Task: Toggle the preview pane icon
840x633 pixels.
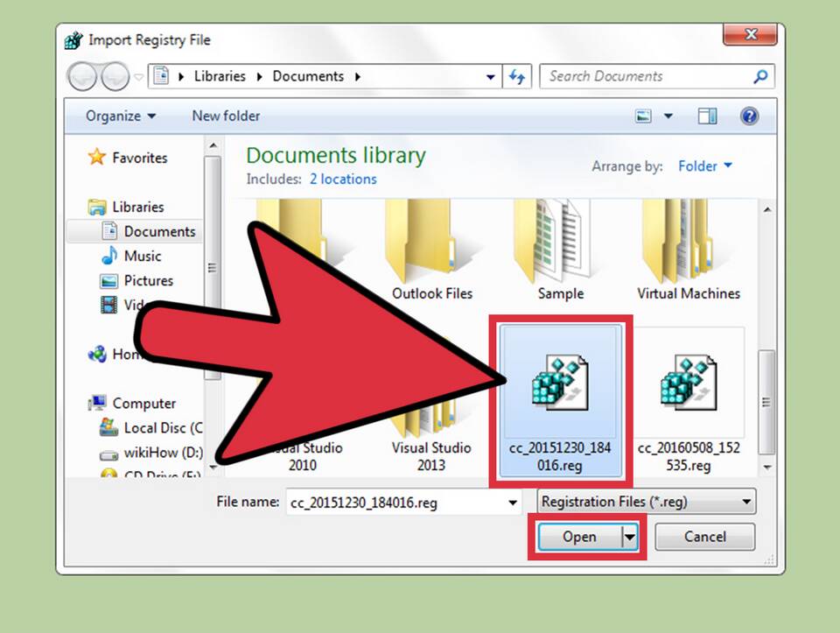Action: tap(707, 116)
